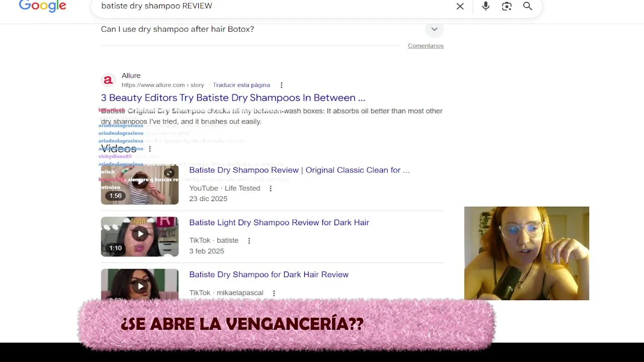Open Batiste Light Dry Shampoo Review for Dark Hair

279,222
